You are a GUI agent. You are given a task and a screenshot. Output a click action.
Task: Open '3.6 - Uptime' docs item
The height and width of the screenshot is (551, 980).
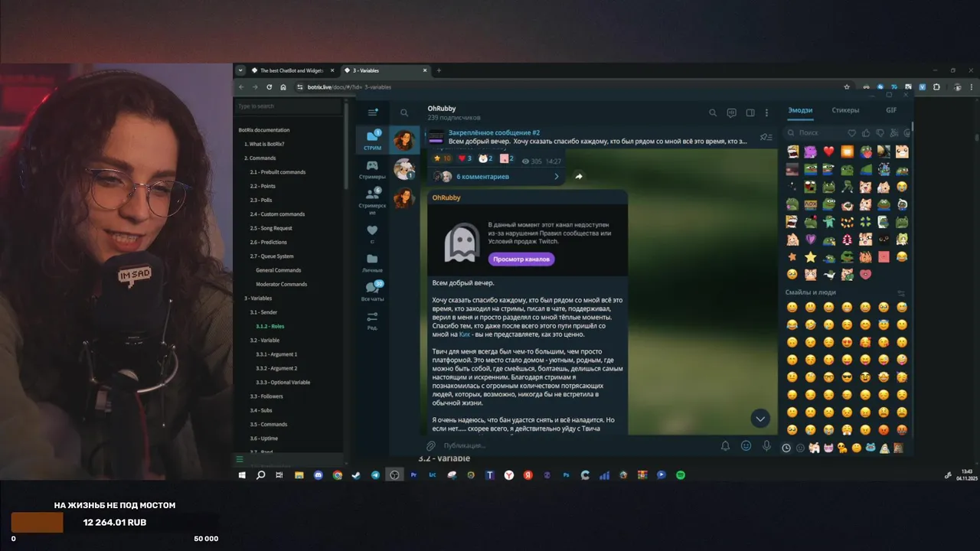[264, 439]
